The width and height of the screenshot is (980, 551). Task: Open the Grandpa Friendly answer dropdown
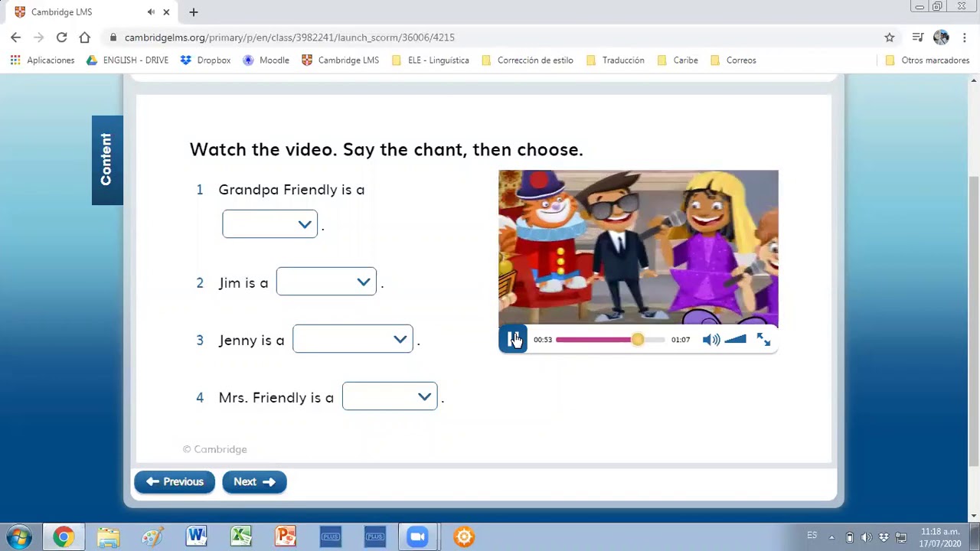(x=269, y=224)
